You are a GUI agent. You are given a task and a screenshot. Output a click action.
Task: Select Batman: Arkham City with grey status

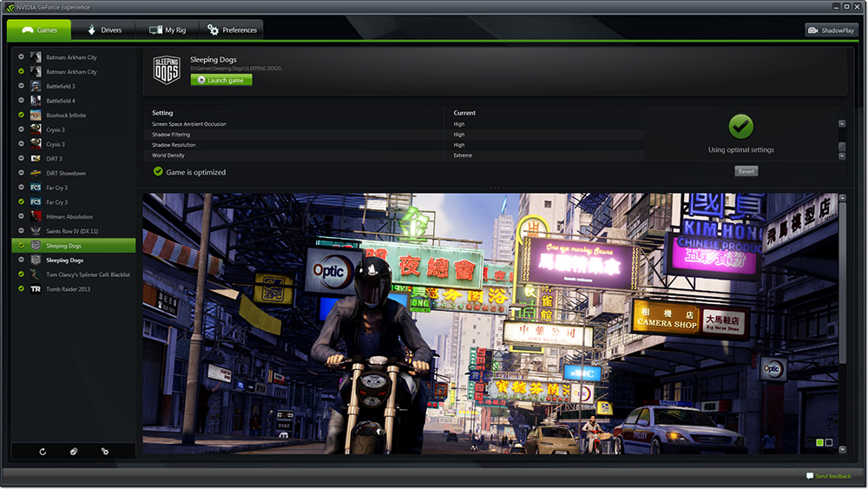coord(74,57)
